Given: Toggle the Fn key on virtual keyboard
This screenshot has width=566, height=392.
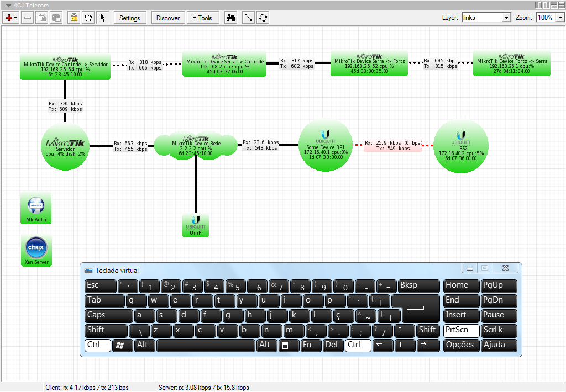Looking at the screenshot, I should tap(311, 345).
